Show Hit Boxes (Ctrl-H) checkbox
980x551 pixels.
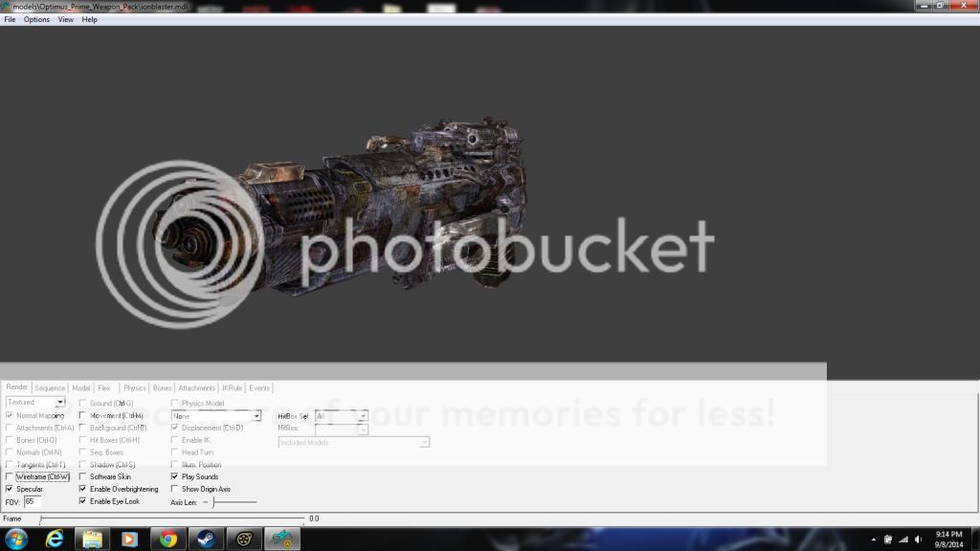coord(82,440)
